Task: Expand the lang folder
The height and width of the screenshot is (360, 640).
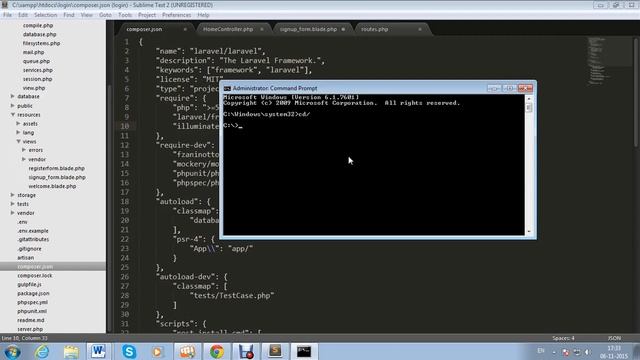Action: point(18,132)
